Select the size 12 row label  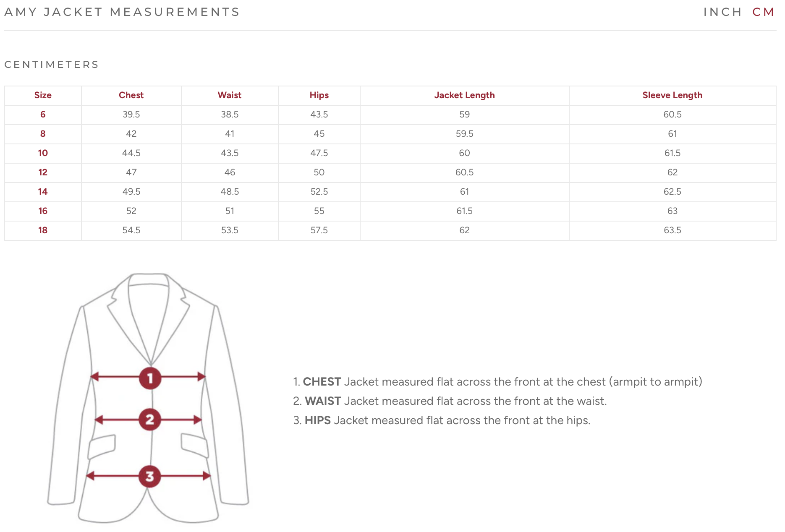pos(43,172)
